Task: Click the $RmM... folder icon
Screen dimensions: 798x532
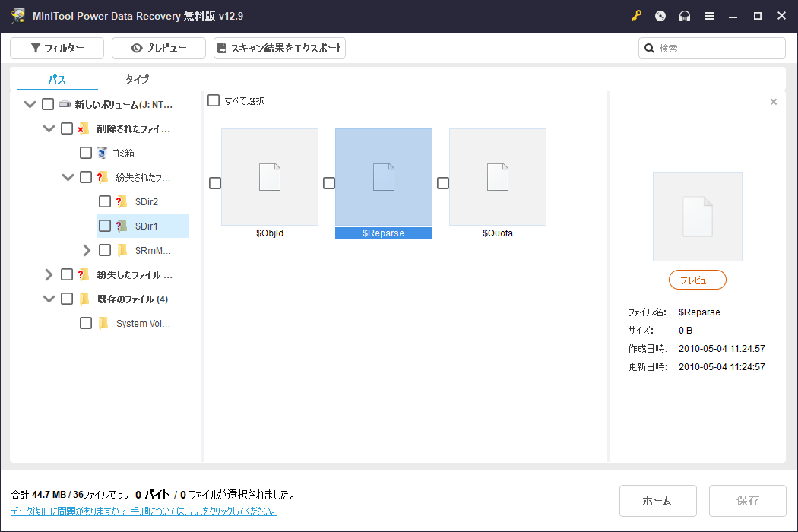Action: point(122,250)
